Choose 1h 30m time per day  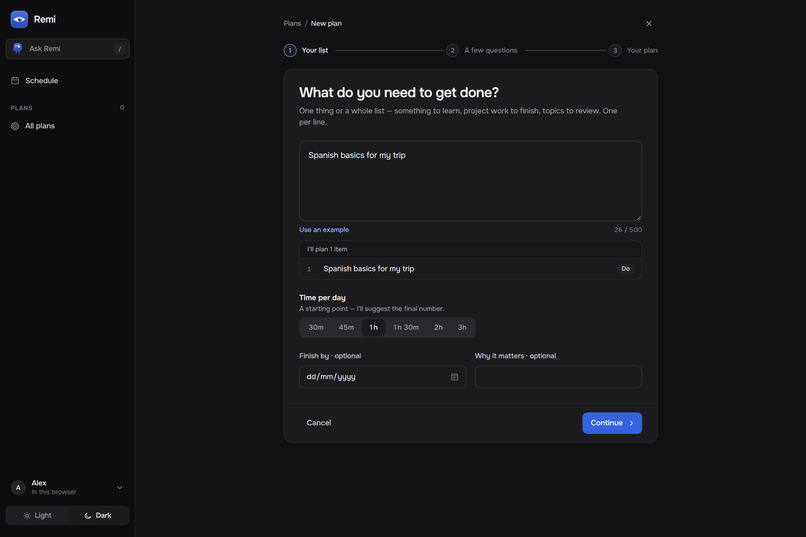pyautogui.click(x=406, y=327)
